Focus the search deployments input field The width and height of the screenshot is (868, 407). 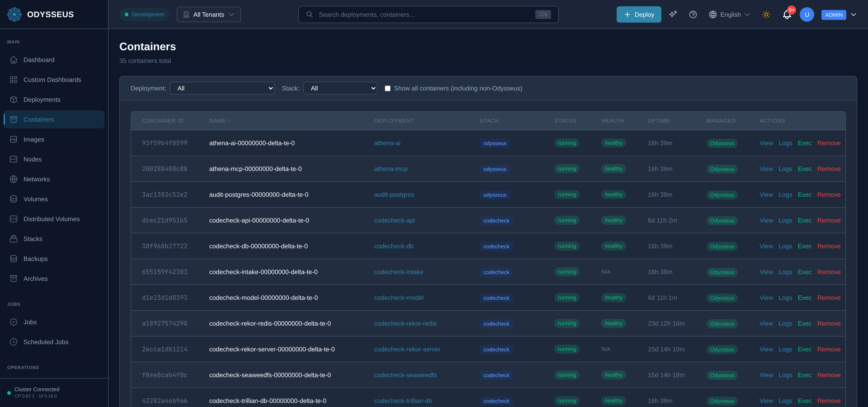(x=428, y=14)
